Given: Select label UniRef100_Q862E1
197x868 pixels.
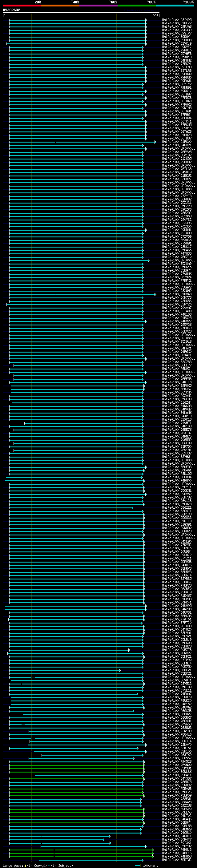Looking at the screenshot, I should coord(177,508).
